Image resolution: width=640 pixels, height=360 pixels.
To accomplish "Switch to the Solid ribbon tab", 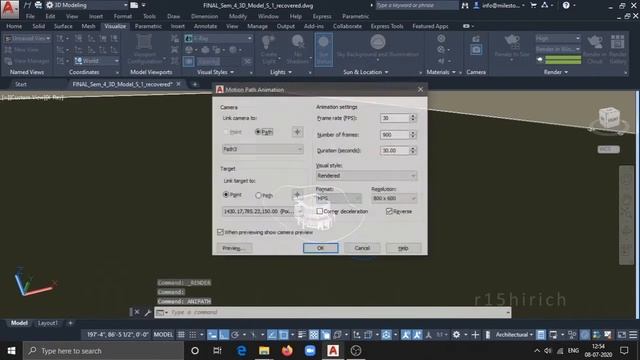I will point(38,26).
